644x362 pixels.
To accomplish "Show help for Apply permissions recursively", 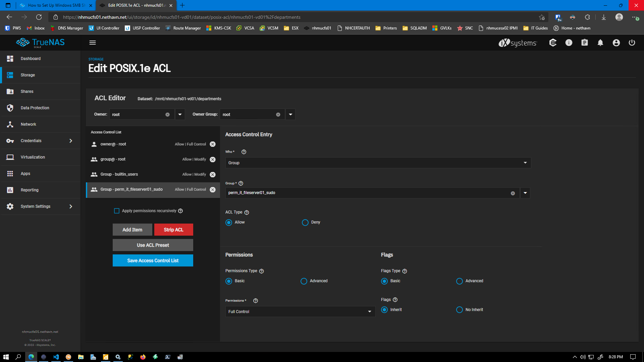I will (180, 211).
